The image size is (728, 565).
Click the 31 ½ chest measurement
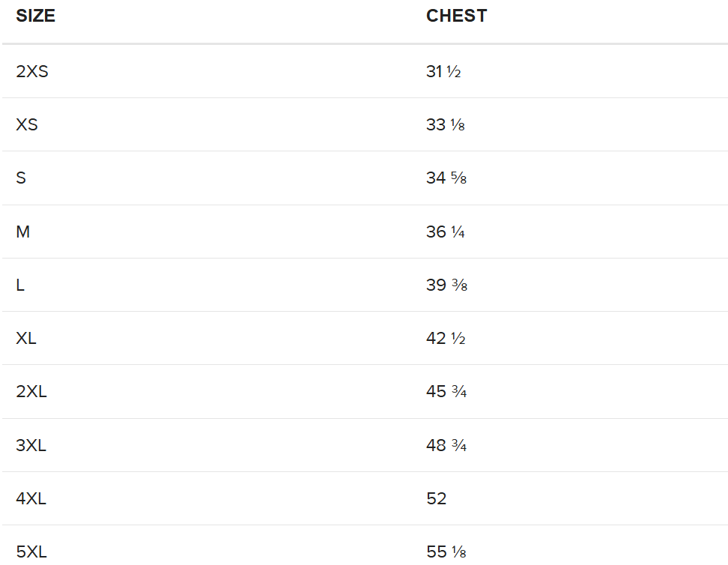coord(443,72)
